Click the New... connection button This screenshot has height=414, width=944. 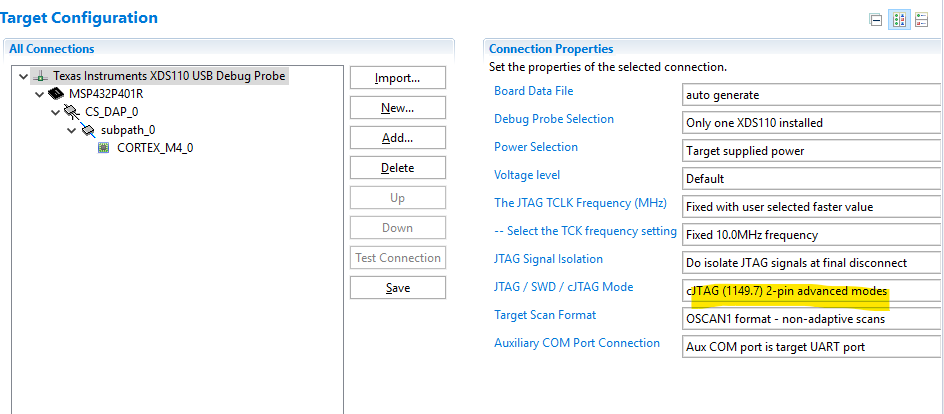coord(397,108)
